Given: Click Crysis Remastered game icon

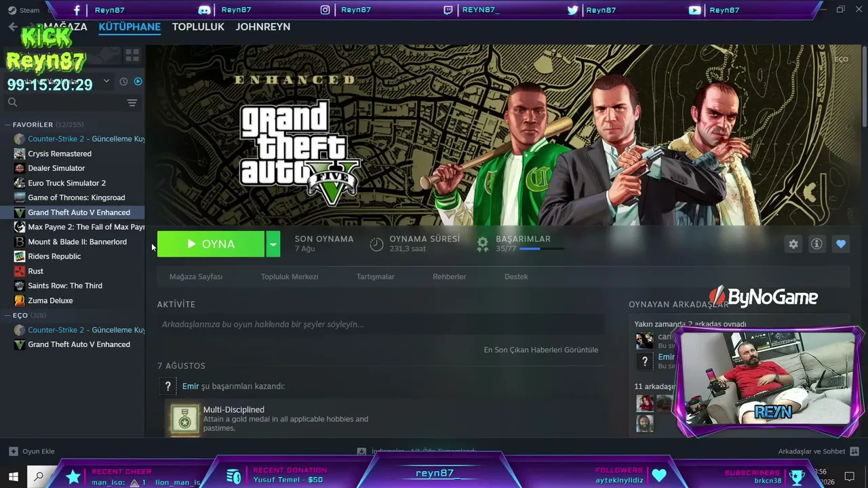Looking at the screenshot, I should click(20, 154).
